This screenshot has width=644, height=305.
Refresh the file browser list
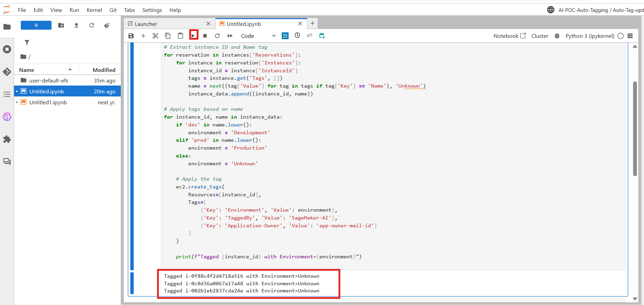coord(92,25)
